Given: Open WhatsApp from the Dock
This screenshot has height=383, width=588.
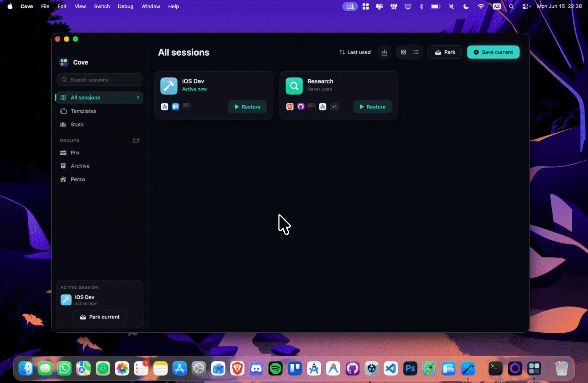Looking at the screenshot, I should pos(64,369).
